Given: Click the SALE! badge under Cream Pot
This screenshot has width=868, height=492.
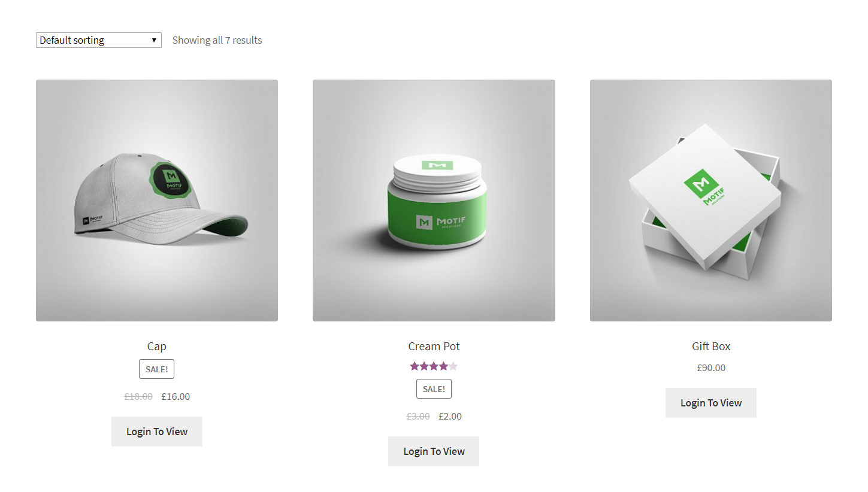Looking at the screenshot, I should pos(434,389).
